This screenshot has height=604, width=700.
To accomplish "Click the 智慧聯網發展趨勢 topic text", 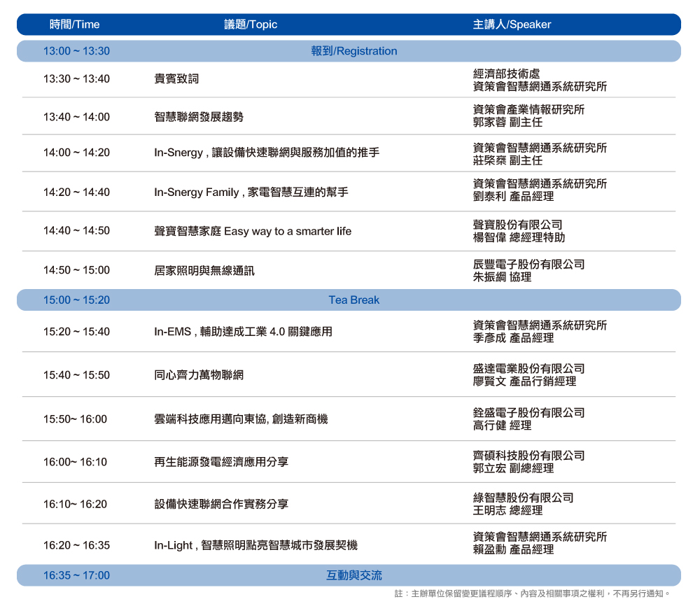I will tap(199, 117).
